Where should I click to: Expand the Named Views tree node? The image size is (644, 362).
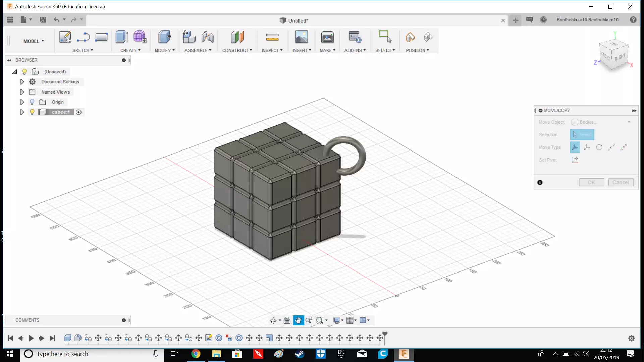[22, 92]
